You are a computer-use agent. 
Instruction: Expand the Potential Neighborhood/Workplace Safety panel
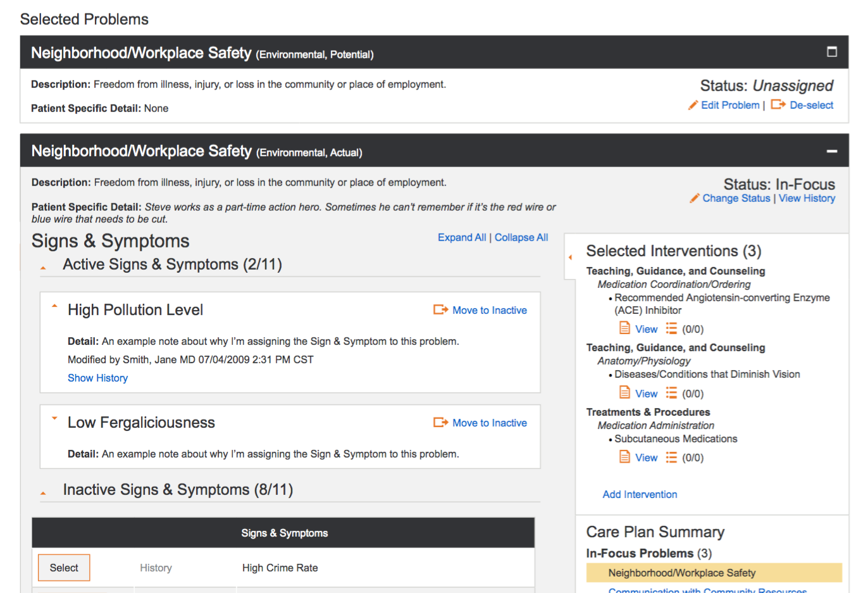click(832, 52)
